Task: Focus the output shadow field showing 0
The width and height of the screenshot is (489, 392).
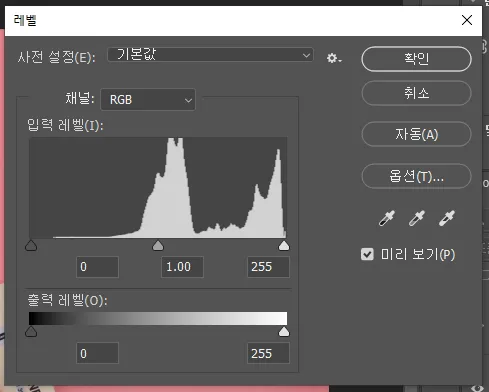Action: (x=97, y=353)
